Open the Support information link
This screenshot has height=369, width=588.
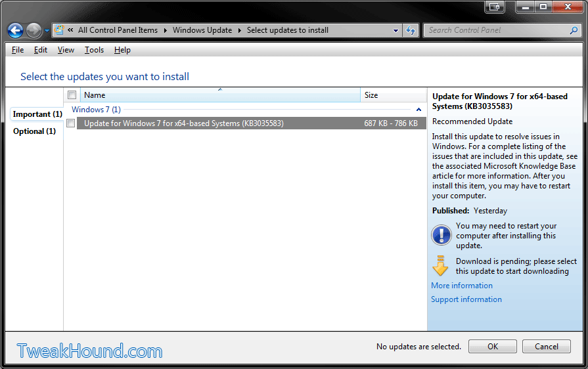[x=466, y=299]
